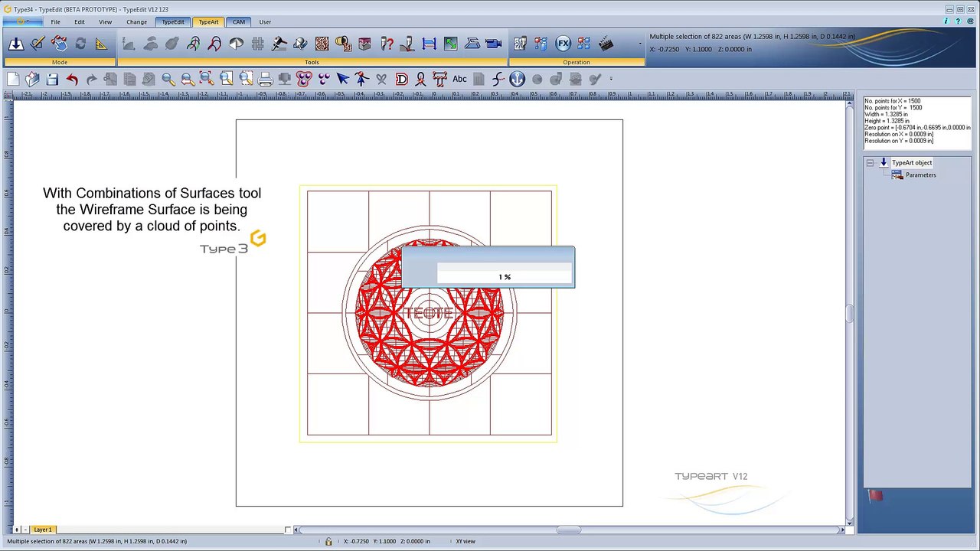Collapse the TypeArt object tree node
Screen dimensions: 980x551
870,163
